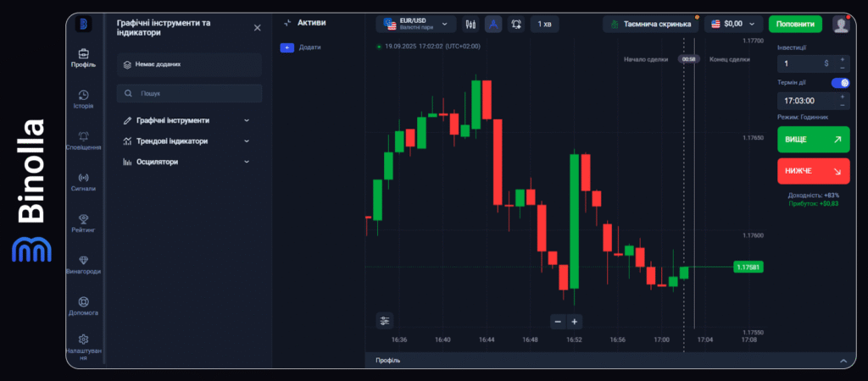This screenshot has height=381, width=868.
Task: Expand the Осцилятори section
Action: 186,162
